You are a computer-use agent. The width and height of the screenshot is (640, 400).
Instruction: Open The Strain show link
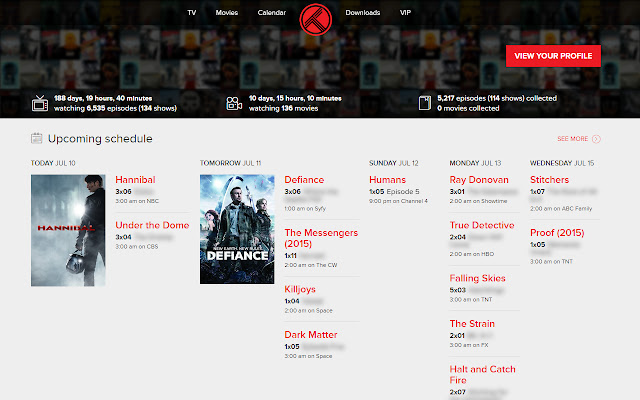point(472,324)
